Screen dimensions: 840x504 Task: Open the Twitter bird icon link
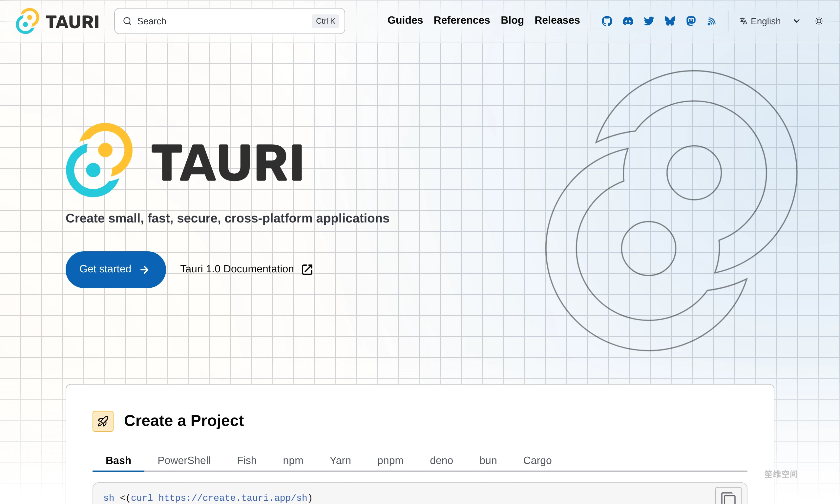(x=649, y=21)
